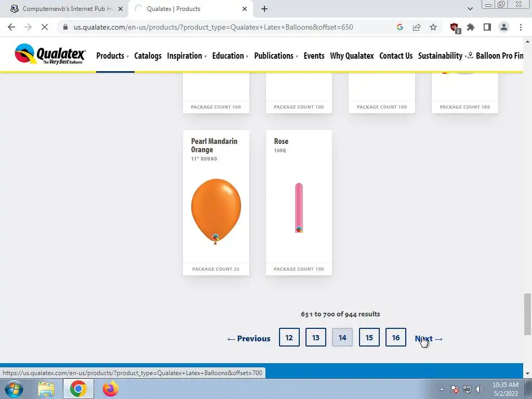Click the padlock site info icon
Screen dimensions: 532x399
(x=65, y=27)
